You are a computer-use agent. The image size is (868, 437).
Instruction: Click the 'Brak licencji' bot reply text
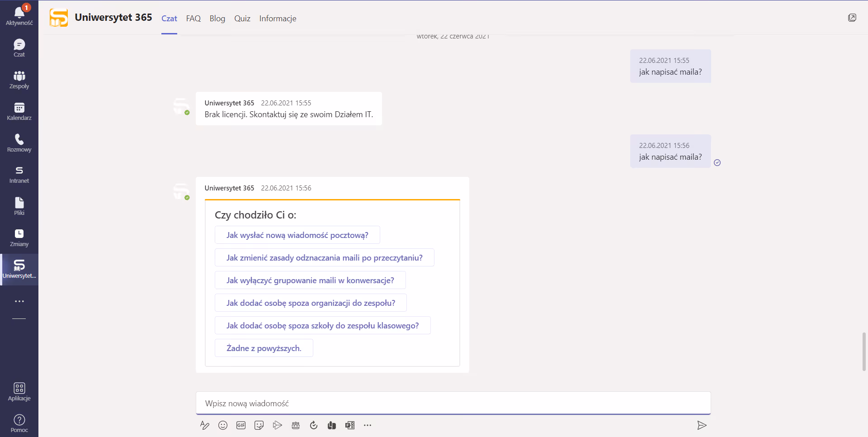[289, 114]
